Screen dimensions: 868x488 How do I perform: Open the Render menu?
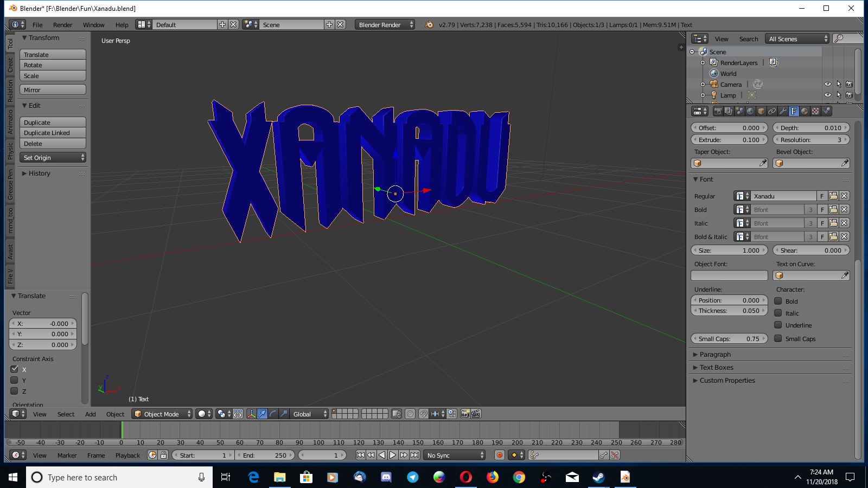[x=62, y=24]
